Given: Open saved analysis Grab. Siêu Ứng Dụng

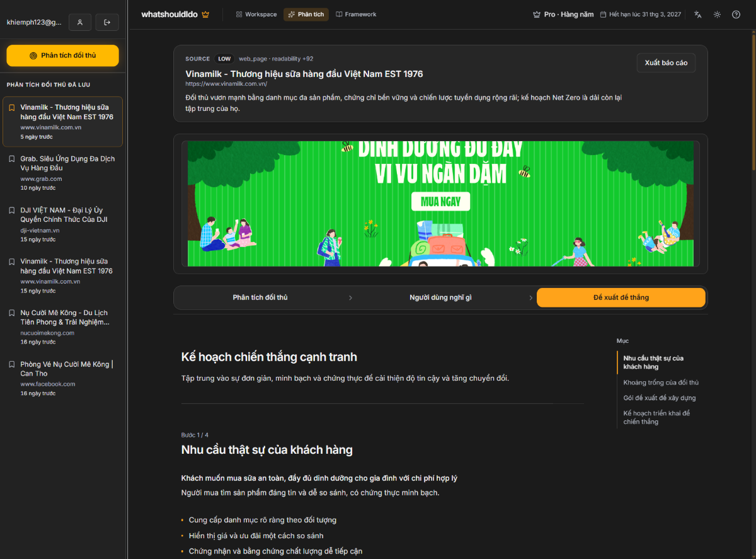Looking at the screenshot, I should coord(62,173).
